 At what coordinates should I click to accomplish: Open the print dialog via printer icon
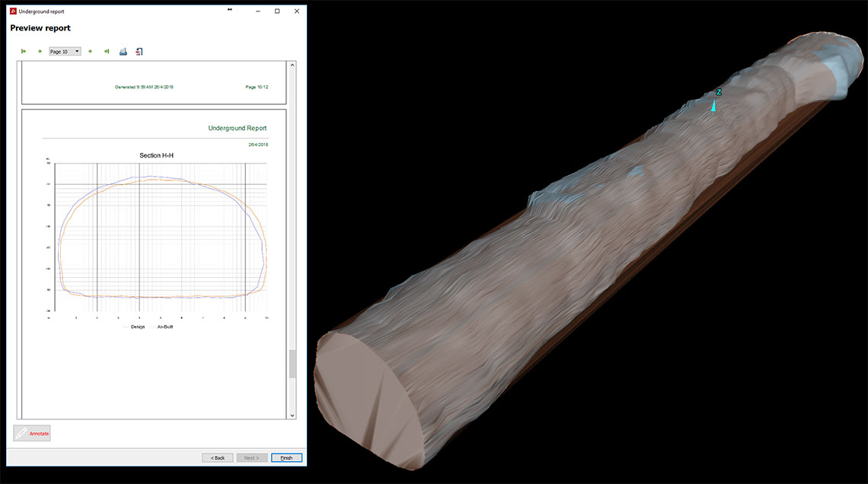pyautogui.click(x=123, y=51)
